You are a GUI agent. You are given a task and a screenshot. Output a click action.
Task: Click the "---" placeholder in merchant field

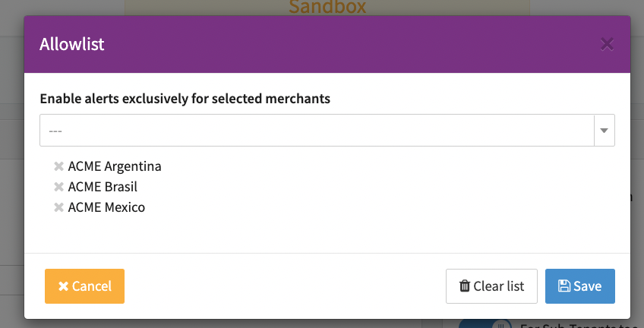click(55, 131)
